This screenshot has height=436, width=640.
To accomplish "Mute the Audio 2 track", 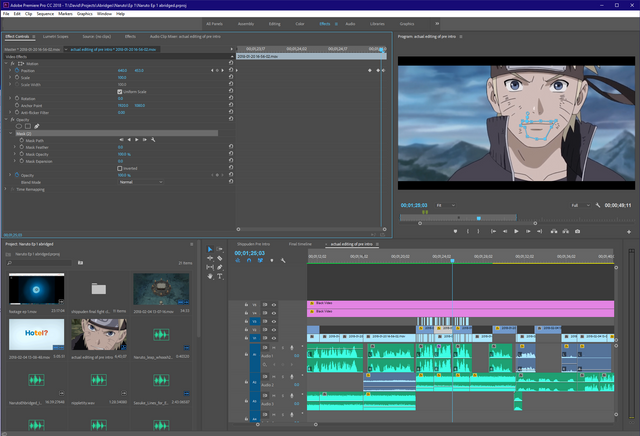I will (x=274, y=376).
